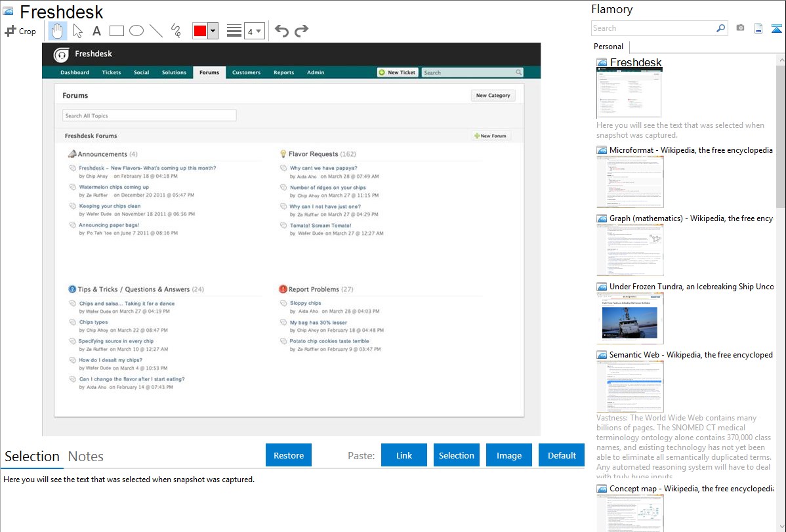The width and height of the screenshot is (786, 532).
Task: Open the Admin tab in Freshdesk
Action: click(x=316, y=72)
